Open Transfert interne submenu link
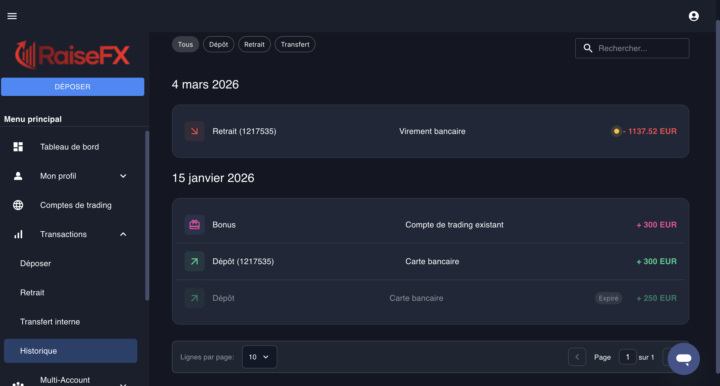Viewport: 720px width, 386px height. point(50,322)
